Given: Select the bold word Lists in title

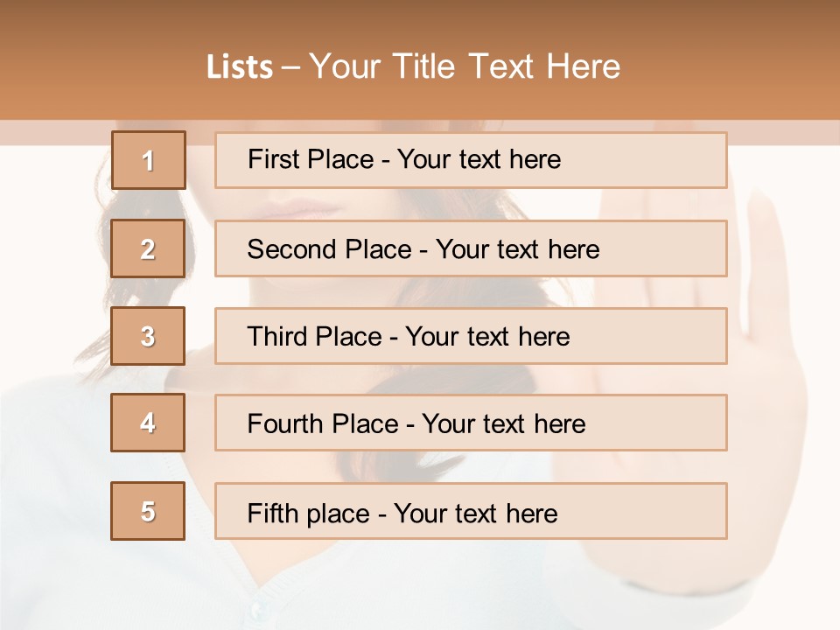Looking at the screenshot, I should [240, 67].
